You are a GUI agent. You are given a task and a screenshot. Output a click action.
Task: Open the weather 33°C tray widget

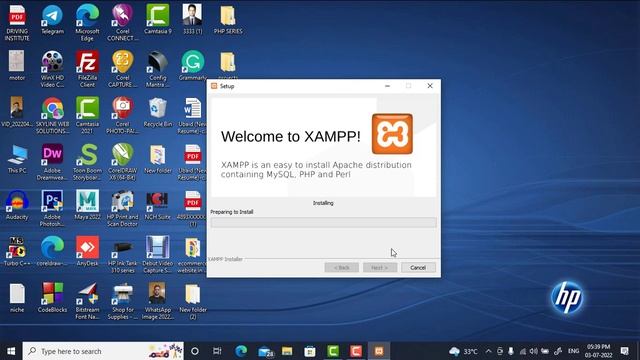(463, 351)
